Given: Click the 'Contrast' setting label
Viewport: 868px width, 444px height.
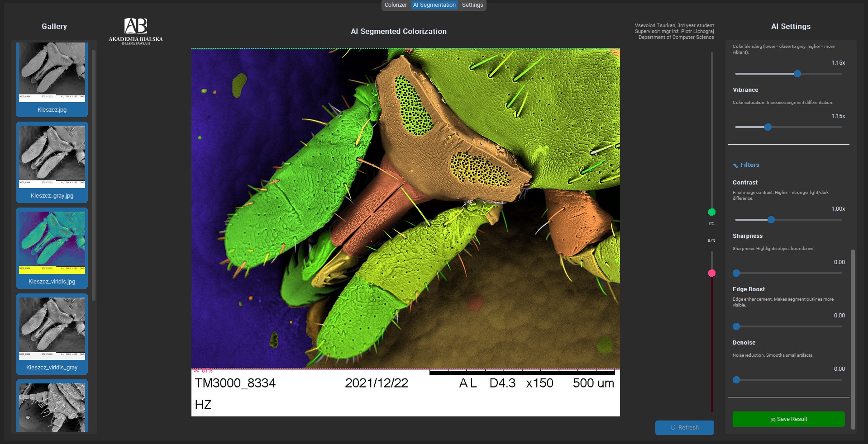Looking at the screenshot, I should coord(745,183).
